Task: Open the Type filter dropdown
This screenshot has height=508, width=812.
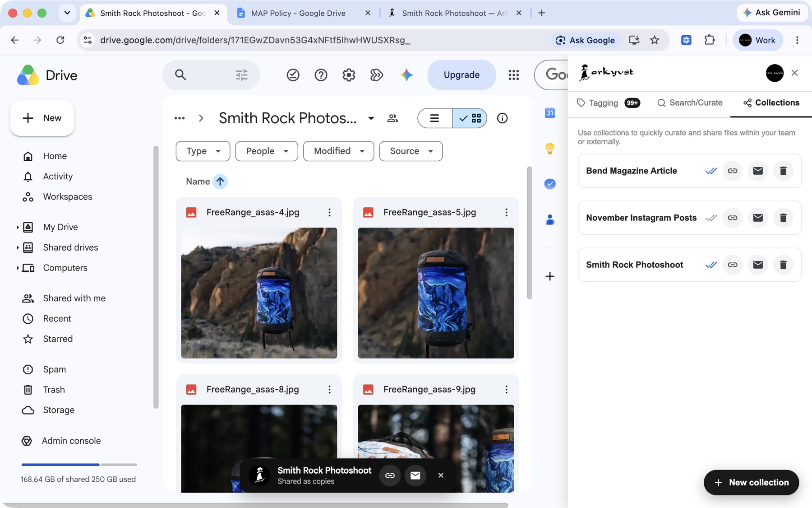Action: [x=203, y=151]
